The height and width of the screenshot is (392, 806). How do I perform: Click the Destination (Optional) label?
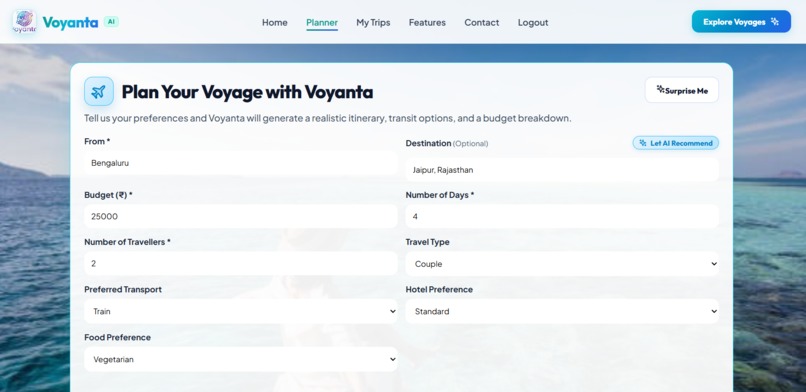pyautogui.click(x=447, y=143)
